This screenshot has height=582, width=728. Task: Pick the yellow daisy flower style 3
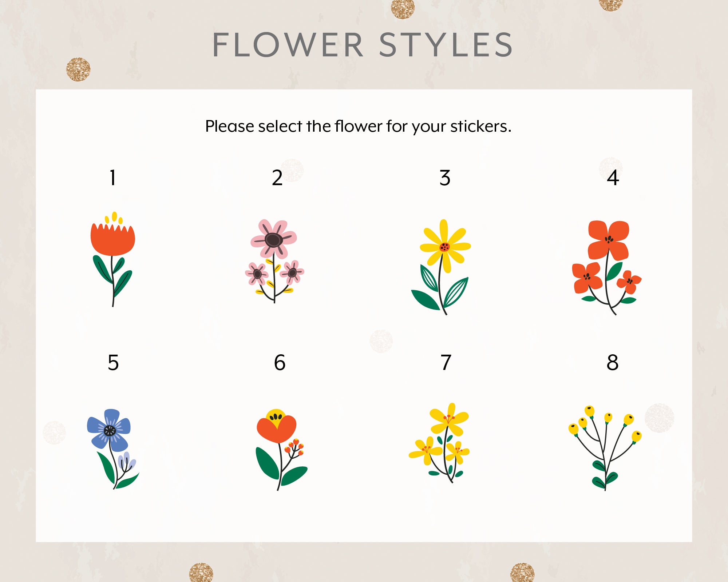[x=441, y=267]
